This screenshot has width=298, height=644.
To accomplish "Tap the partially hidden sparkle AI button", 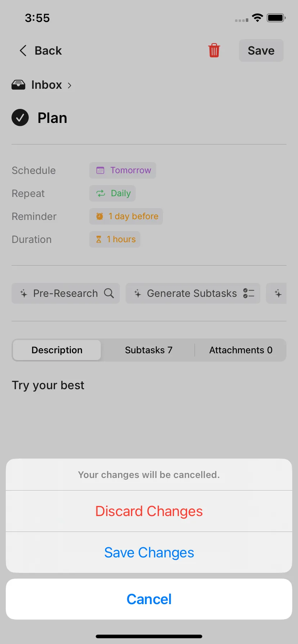I will (x=276, y=293).
